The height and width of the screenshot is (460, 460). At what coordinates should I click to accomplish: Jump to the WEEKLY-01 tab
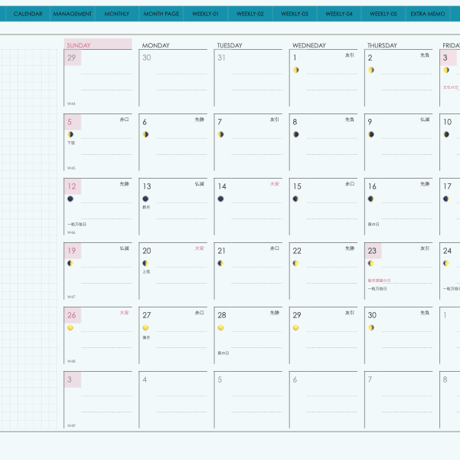pos(205,14)
